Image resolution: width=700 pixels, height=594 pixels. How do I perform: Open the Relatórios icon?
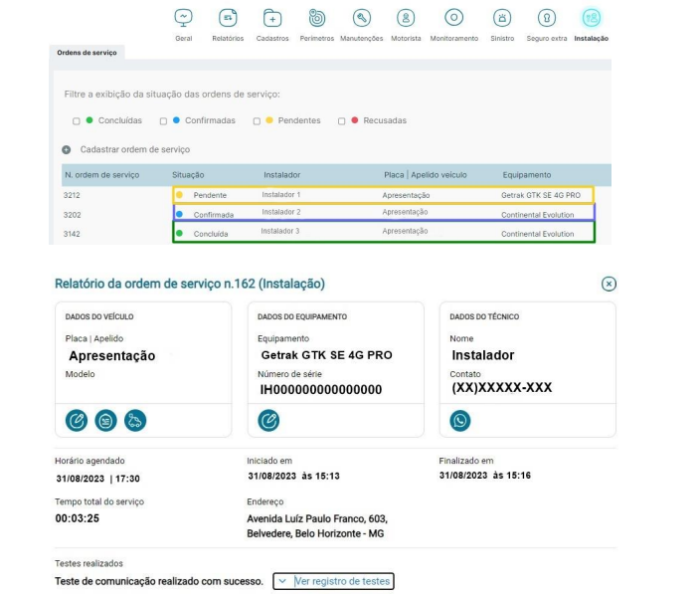[228, 18]
